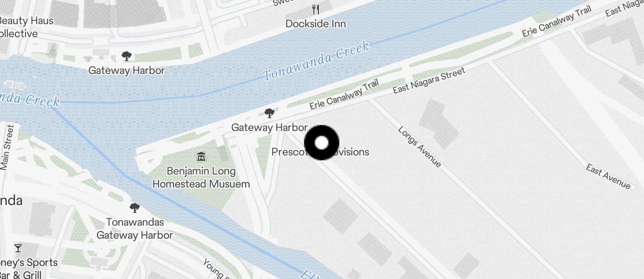This screenshot has width=644, height=279.
Task: Select the Dockside Inn restaurant icon
Action: (x=316, y=9)
